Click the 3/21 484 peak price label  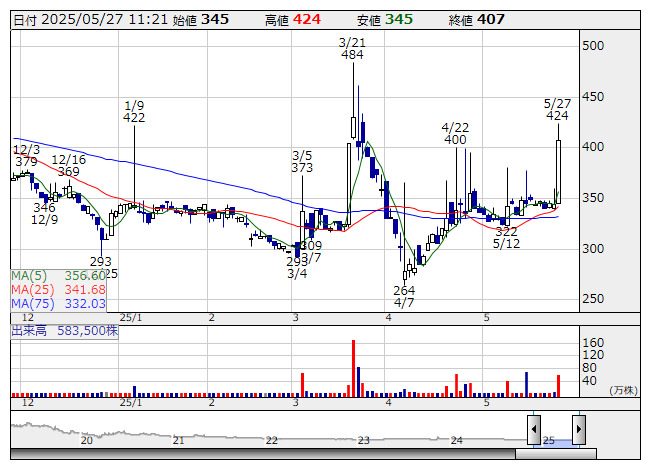pyautogui.click(x=351, y=49)
